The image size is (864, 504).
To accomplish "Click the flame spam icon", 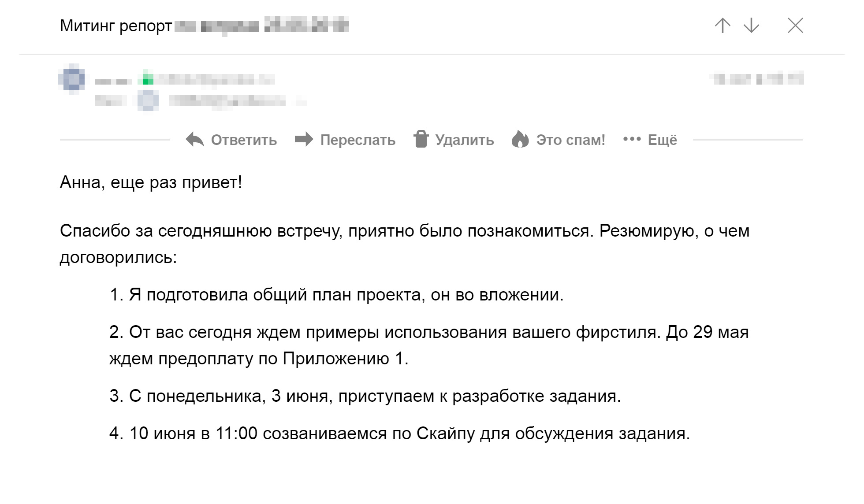I will [x=520, y=139].
